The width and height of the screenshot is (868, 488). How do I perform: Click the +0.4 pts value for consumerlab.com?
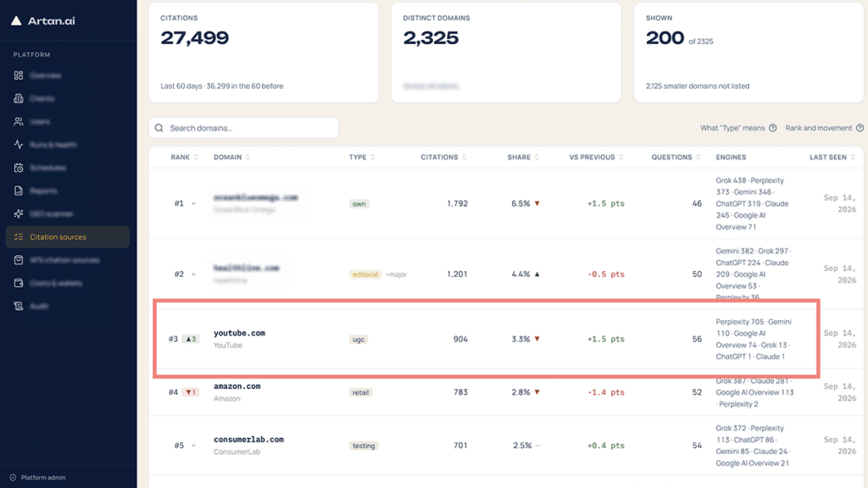pos(605,446)
